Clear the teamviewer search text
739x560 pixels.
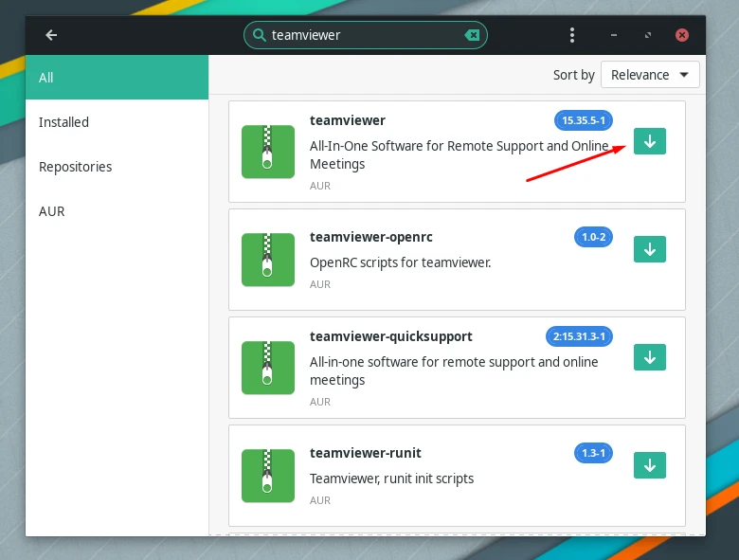[x=472, y=35]
